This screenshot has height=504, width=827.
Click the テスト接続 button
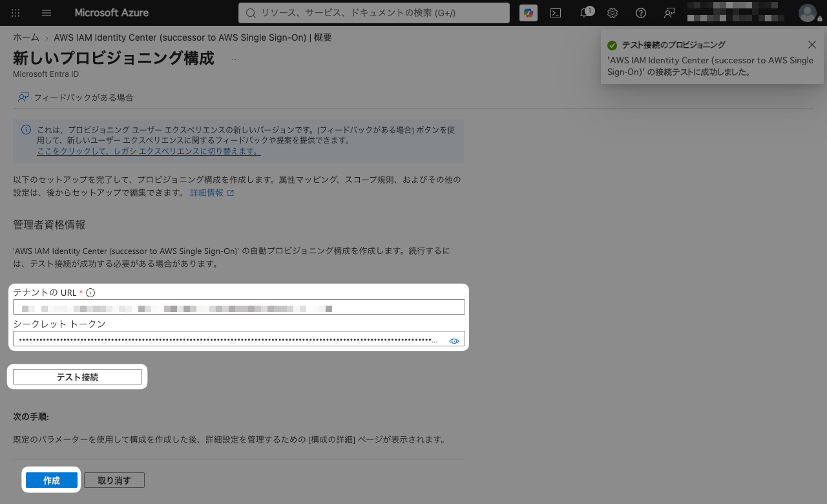78,377
